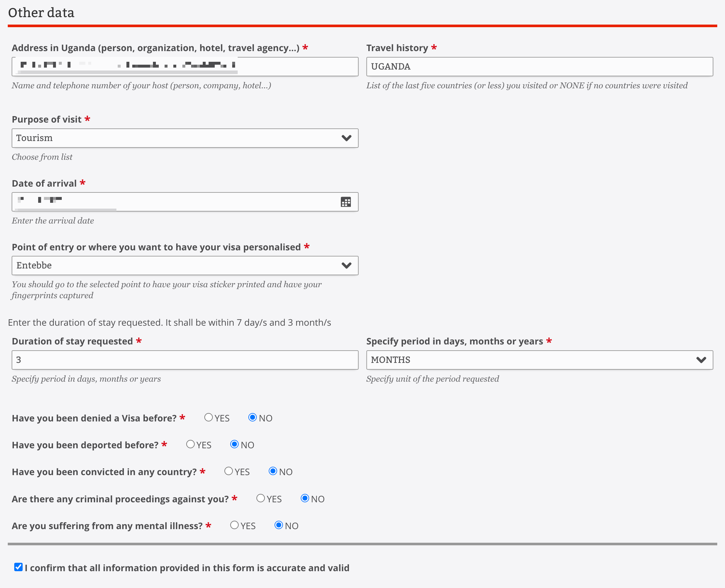Screen dimensions: 725x588
Task: Pick NO for criminal proceedings against you
Action: click(x=305, y=498)
